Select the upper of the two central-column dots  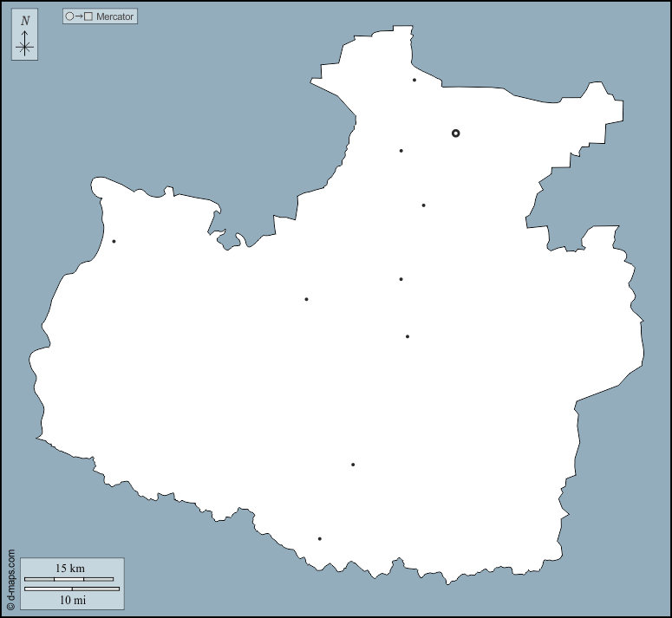click(x=401, y=279)
